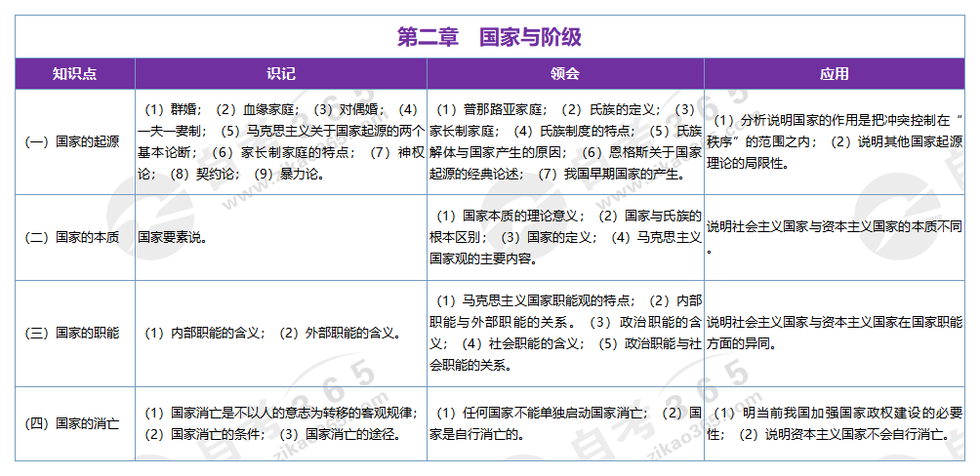Select the 应用 cell about 其他国家起源理论的局限性
Image resolution: width=980 pixels, height=476 pixels.
point(835,141)
